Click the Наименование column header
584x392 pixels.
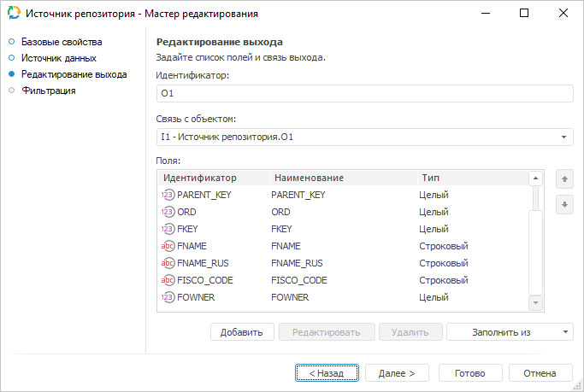pos(340,178)
